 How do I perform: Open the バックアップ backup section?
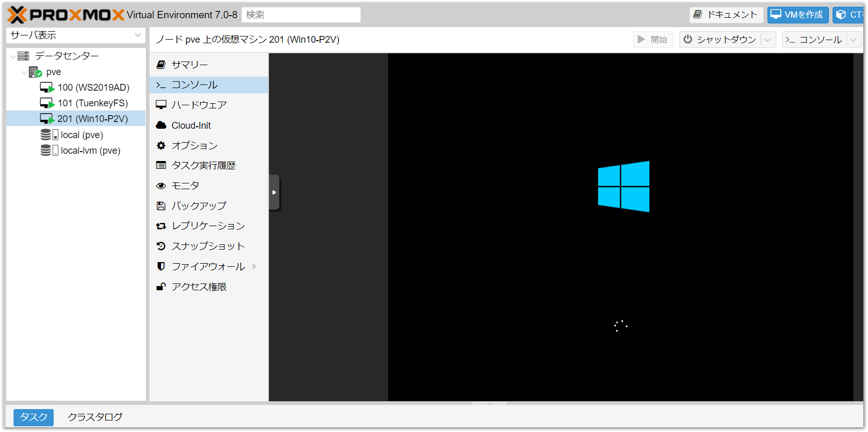[x=209, y=206]
